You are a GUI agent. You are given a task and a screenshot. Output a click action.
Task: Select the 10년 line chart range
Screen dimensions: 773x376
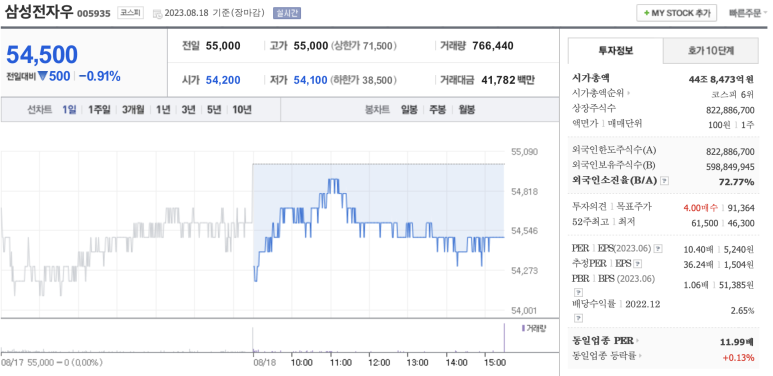tap(242, 109)
